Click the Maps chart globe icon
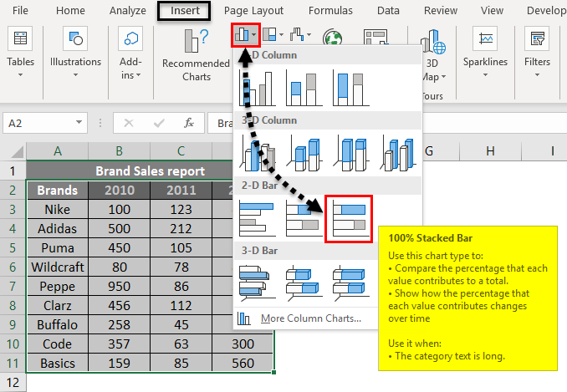Screen dimensions: 567x392 point(333,38)
